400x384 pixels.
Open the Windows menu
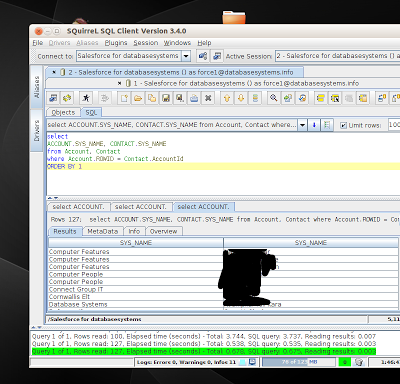[177, 43]
